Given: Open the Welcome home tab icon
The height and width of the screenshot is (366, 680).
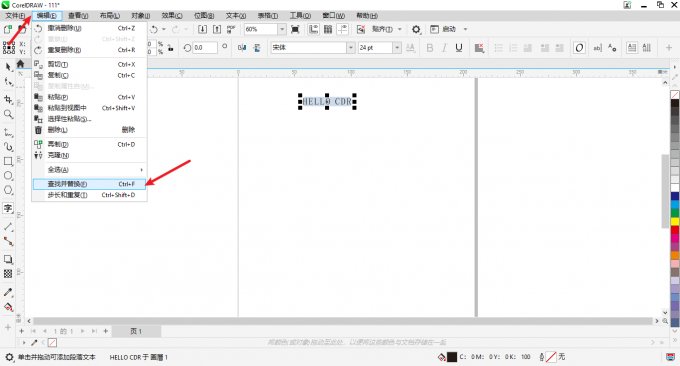Looking at the screenshot, I should pyautogui.click(x=20, y=64).
